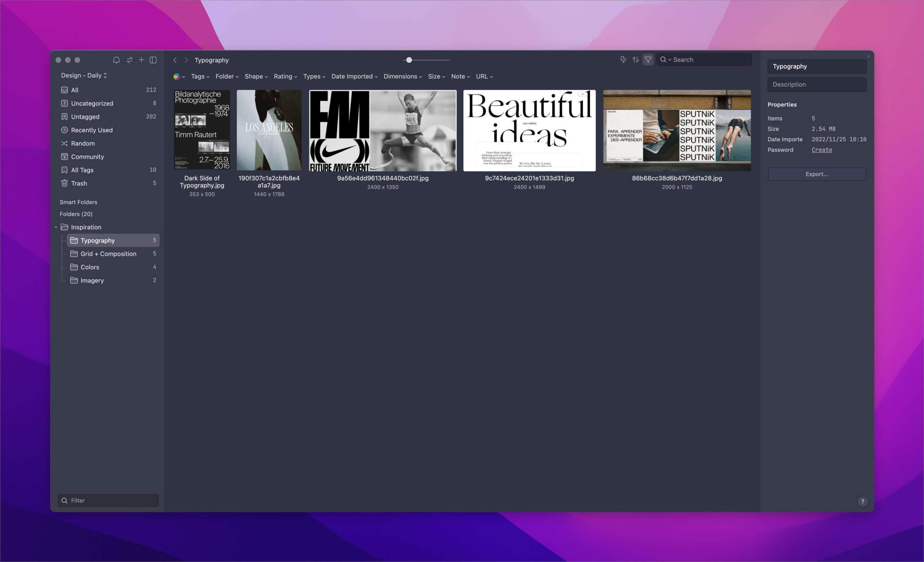Open the URL filter dropdown
Viewport: 924px width, 562px height.
484,76
